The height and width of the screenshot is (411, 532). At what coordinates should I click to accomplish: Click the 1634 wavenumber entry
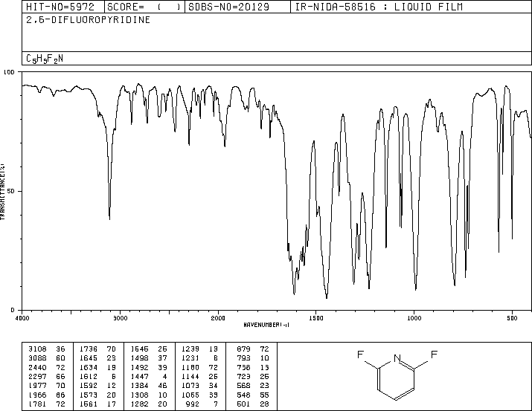tap(97, 367)
